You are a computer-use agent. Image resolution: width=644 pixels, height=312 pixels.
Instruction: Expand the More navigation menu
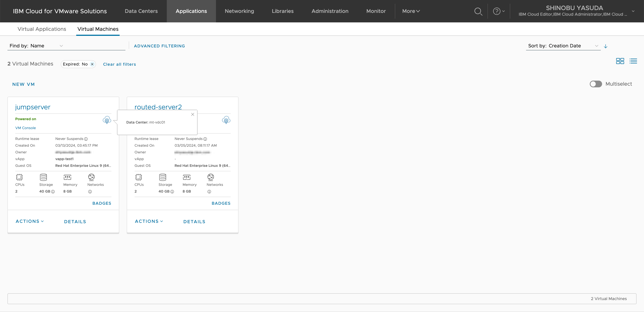pos(411,11)
